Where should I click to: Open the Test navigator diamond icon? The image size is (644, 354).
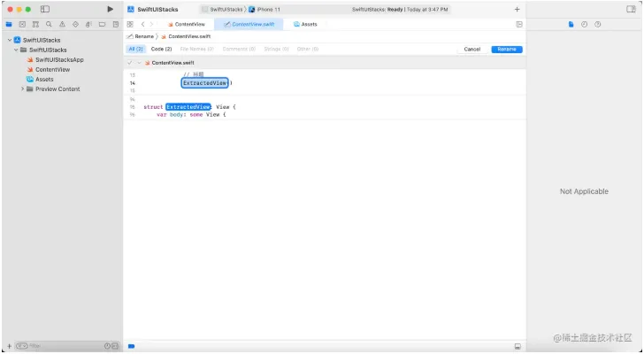pos(75,25)
